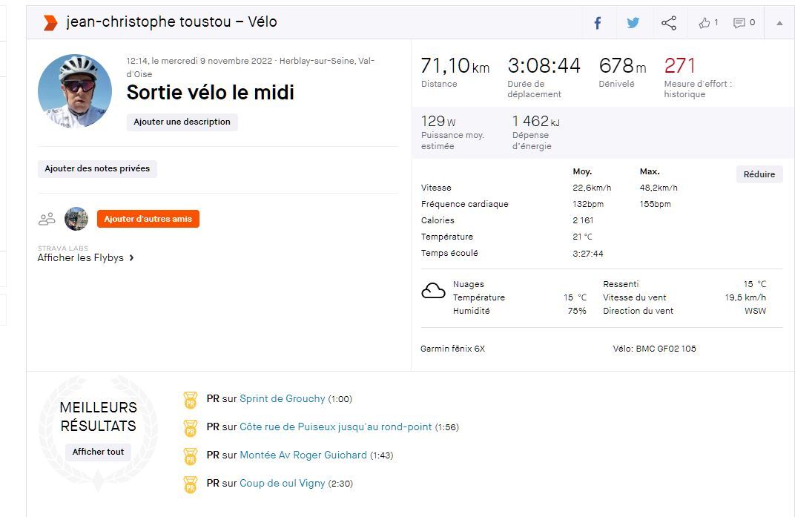Screen dimensions: 812x517
Task: Click Ajouter d'autres amis button
Action: click(148, 219)
